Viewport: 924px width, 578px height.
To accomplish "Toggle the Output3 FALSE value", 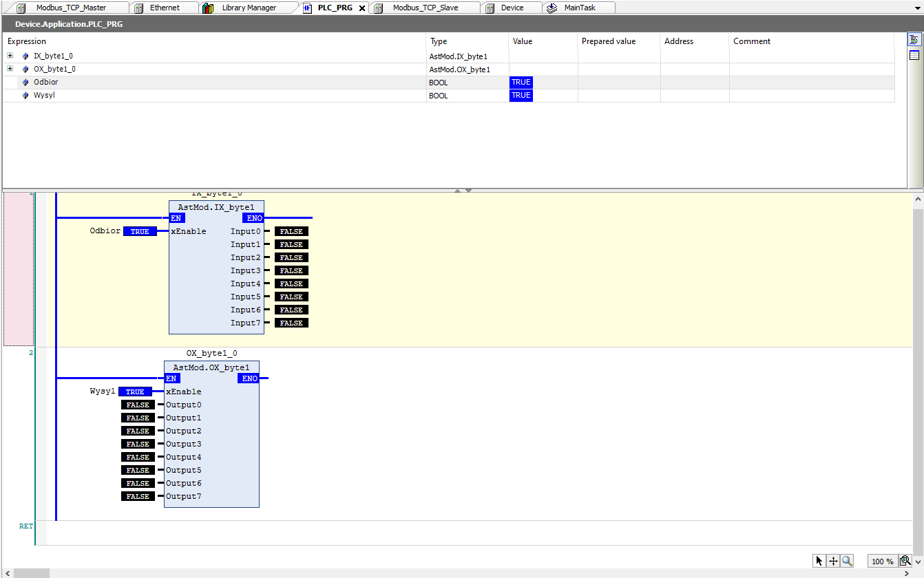I will click(x=138, y=444).
